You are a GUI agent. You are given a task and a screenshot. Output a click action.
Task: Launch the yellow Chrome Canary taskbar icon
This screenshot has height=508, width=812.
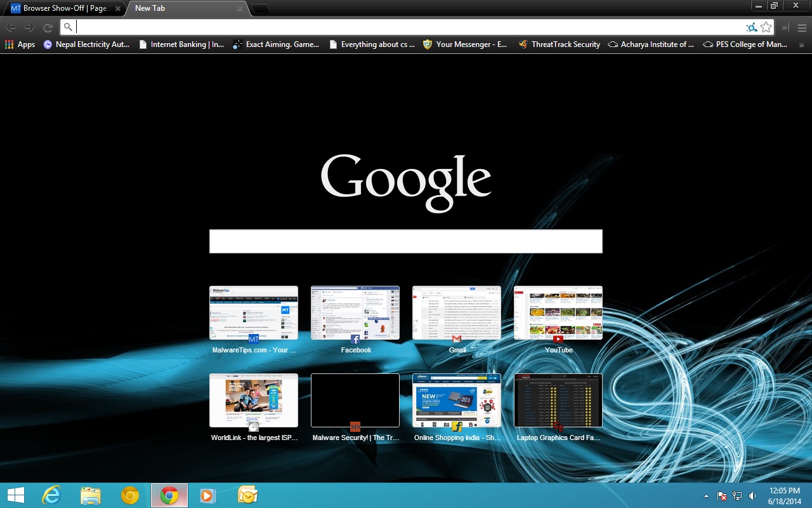(x=130, y=495)
